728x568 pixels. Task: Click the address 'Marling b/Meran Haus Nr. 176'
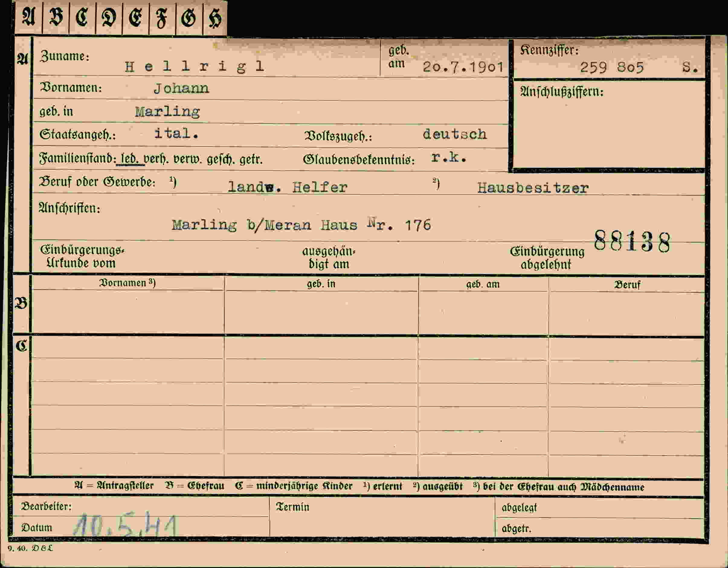[301, 225]
